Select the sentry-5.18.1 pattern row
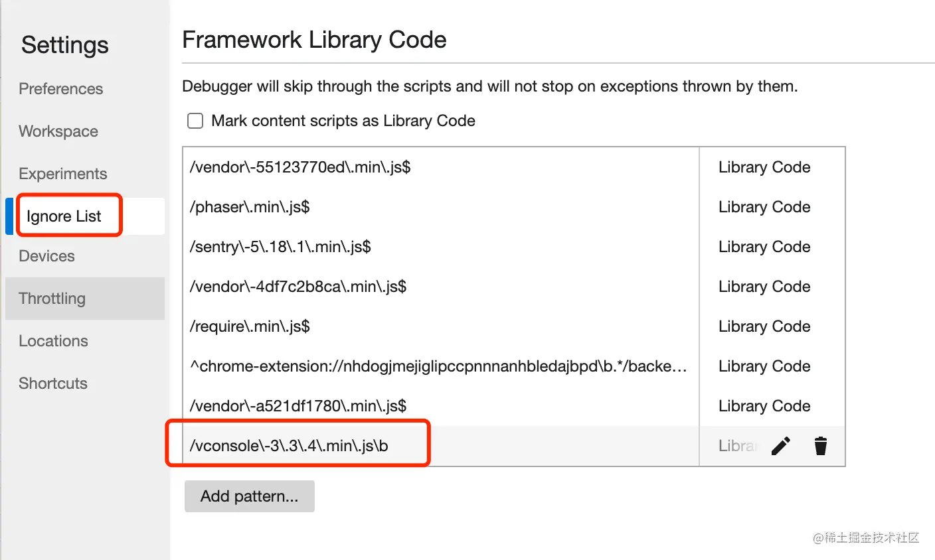This screenshot has width=935, height=560. (x=280, y=247)
